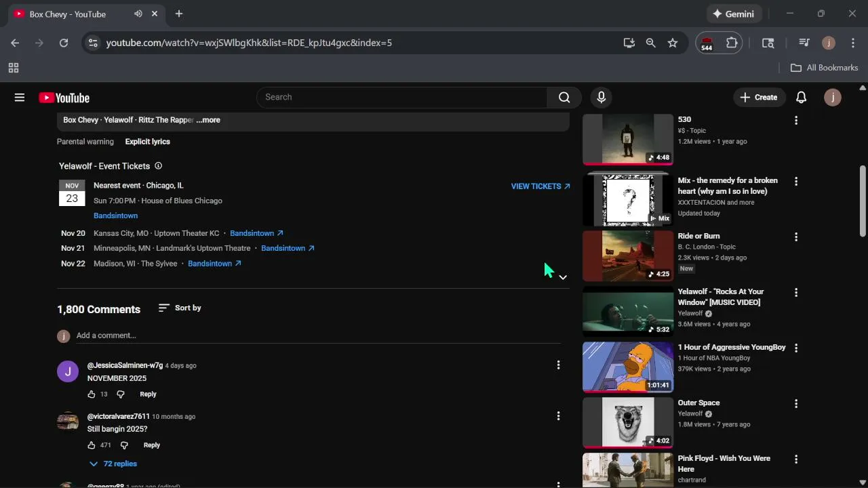Open the YouTube account avatar menu
Image resolution: width=868 pixels, height=488 pixels.
pos(833,98)
